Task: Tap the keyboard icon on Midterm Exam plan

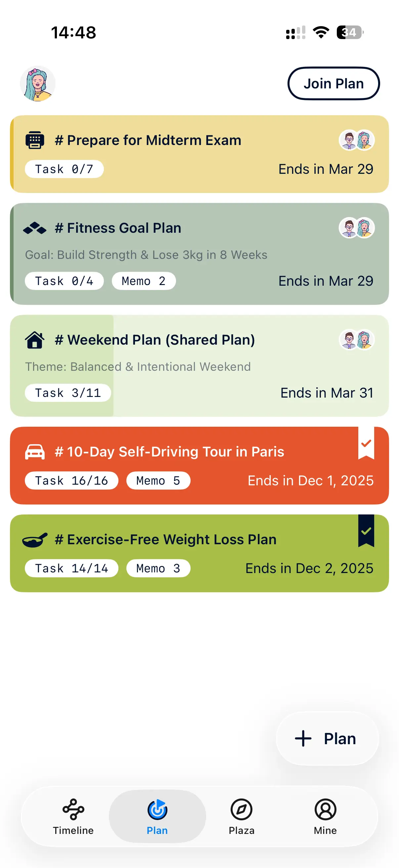Action: [x=35, y=140]
